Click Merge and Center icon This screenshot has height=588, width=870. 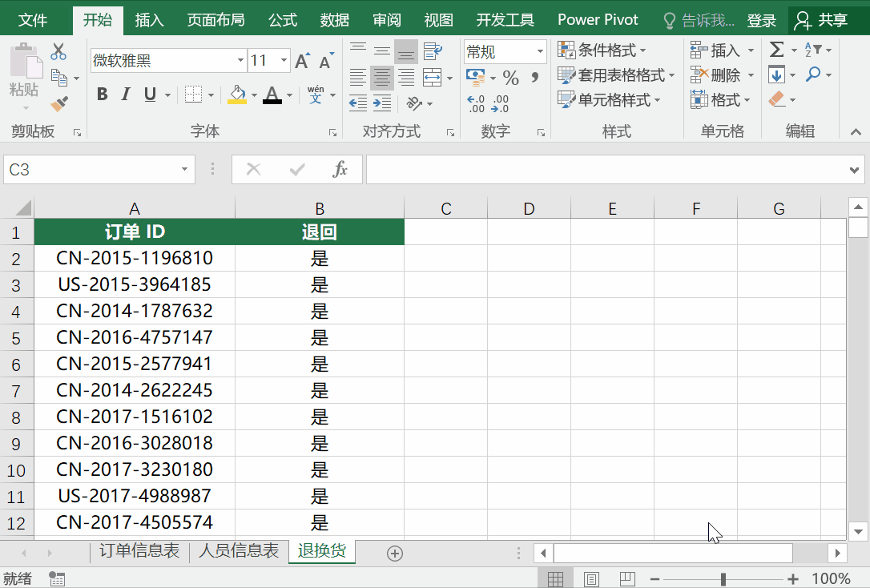[433, 78]
